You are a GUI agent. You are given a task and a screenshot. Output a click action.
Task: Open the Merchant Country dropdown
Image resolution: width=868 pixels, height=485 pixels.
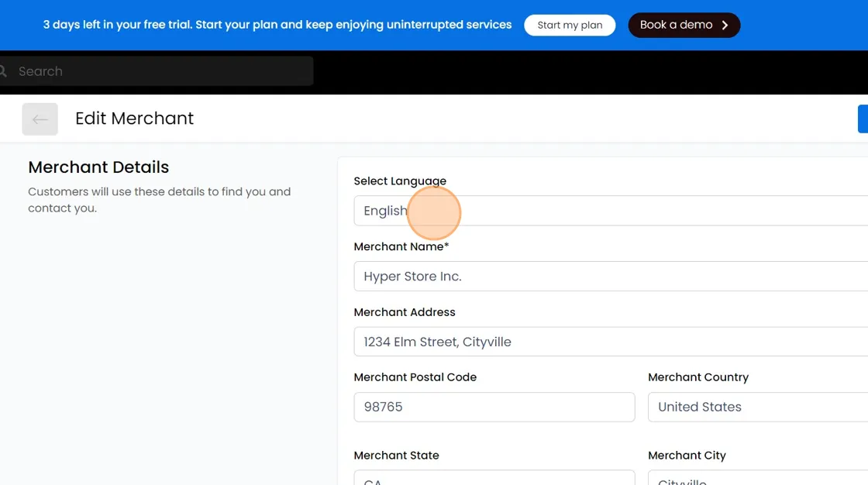click(758, 407)
